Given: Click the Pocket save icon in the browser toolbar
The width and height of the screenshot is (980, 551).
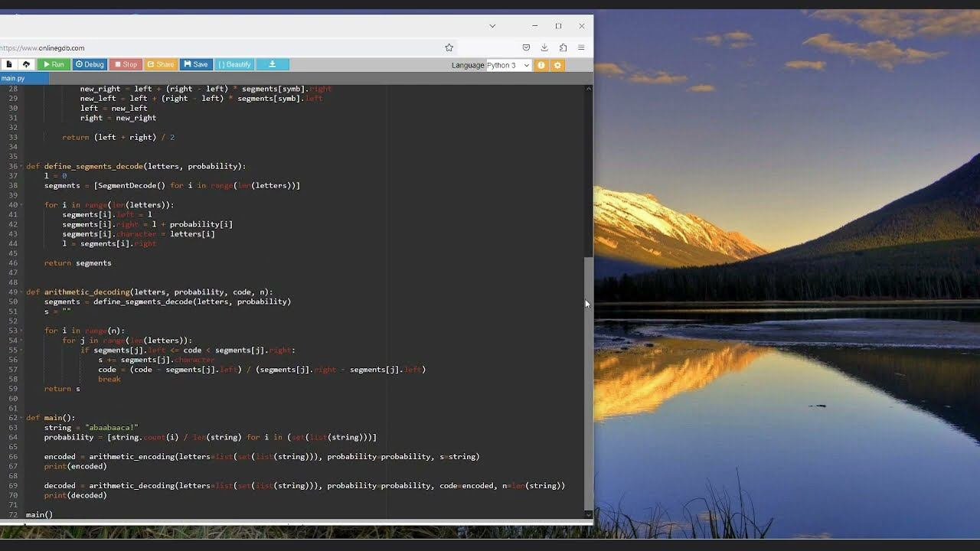Looking at the screenshot, I should (526, 47).
